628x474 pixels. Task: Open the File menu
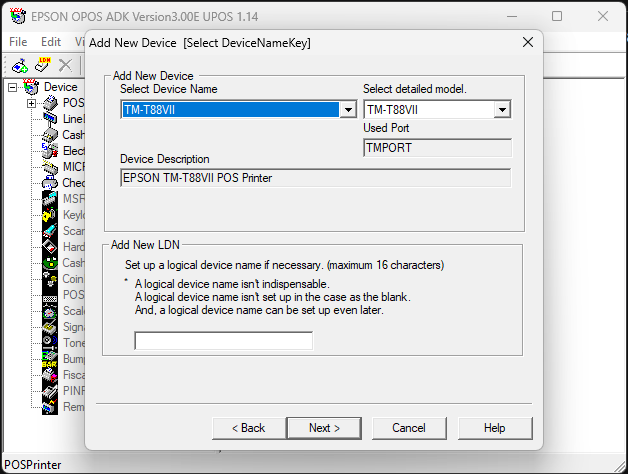click(x=18, y=42)
